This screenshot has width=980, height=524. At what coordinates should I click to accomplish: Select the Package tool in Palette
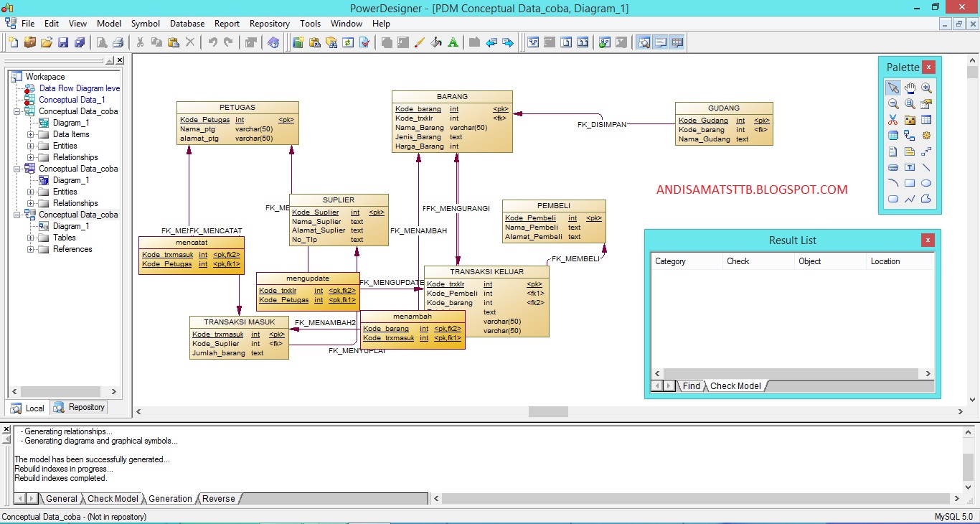coord(910,120)
